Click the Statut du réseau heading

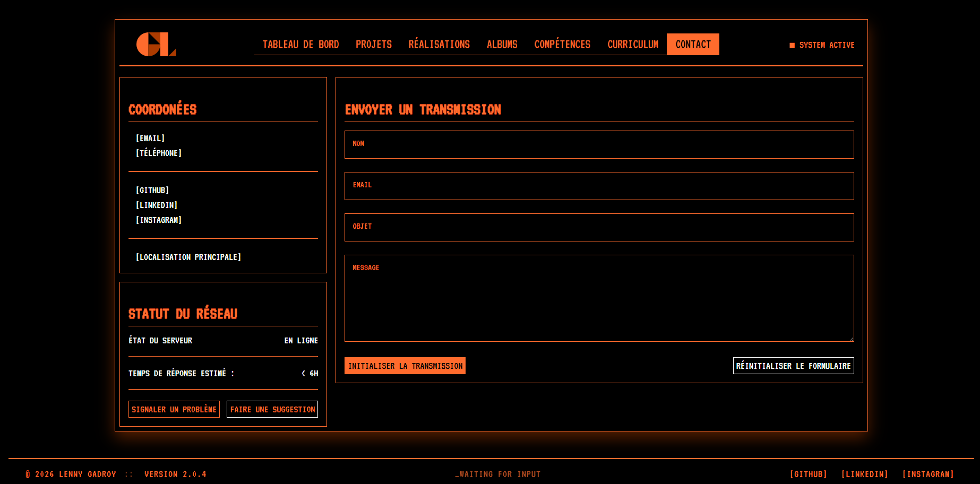click(183, 313)
